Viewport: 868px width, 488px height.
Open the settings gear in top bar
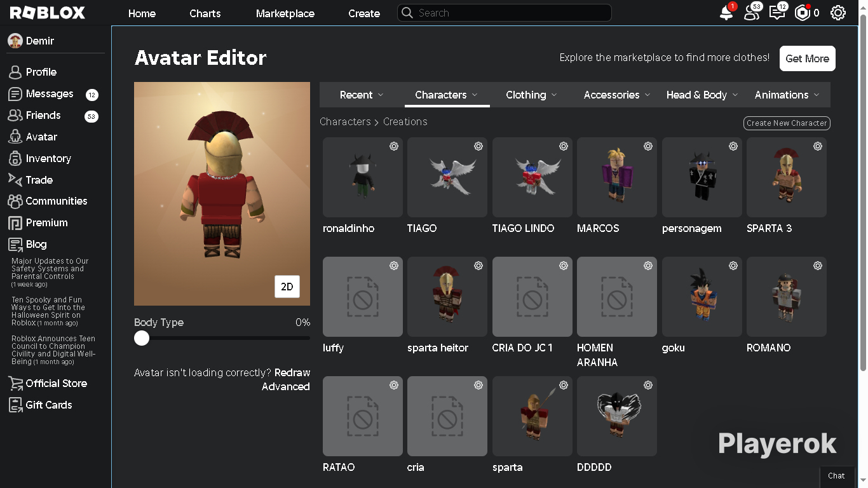(838, 13)
